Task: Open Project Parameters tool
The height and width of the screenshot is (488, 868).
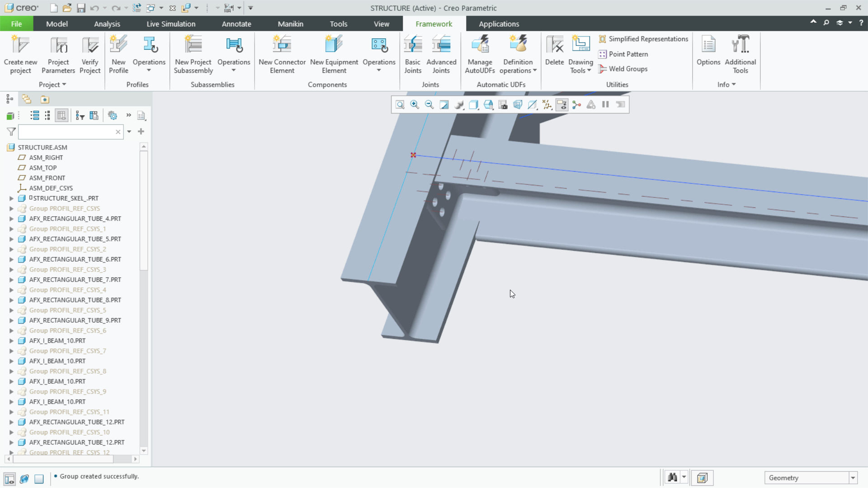Action: click(x=58, y=54)
